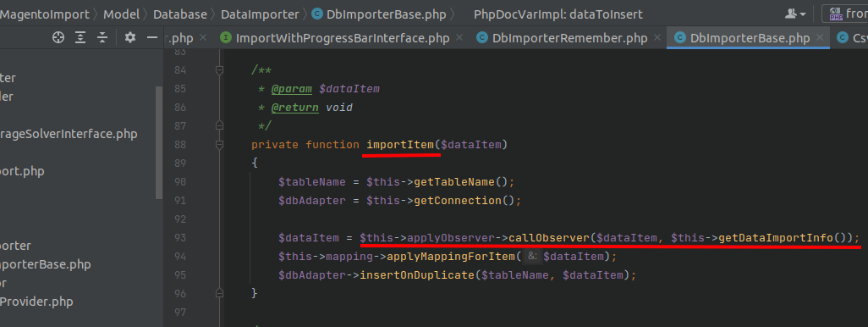Click the locate/select opened file target icon
Image resolution: width=868 pixels, height=327 pixels.
(x=58, y=37)
